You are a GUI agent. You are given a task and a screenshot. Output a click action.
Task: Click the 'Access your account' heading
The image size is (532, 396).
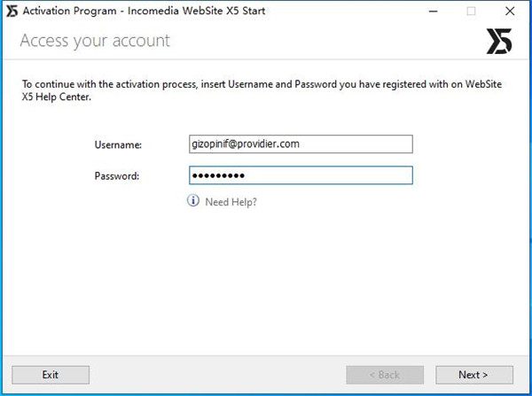point(95,41)
